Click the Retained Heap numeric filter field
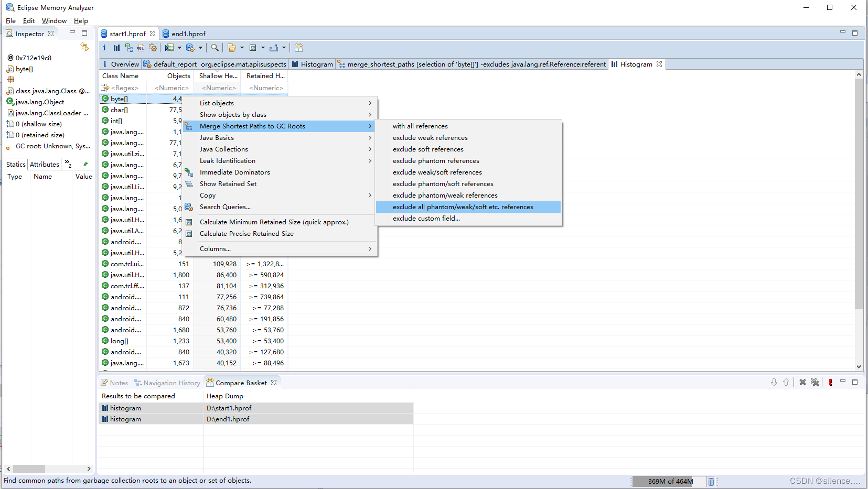868x489 pixels. 265,88
